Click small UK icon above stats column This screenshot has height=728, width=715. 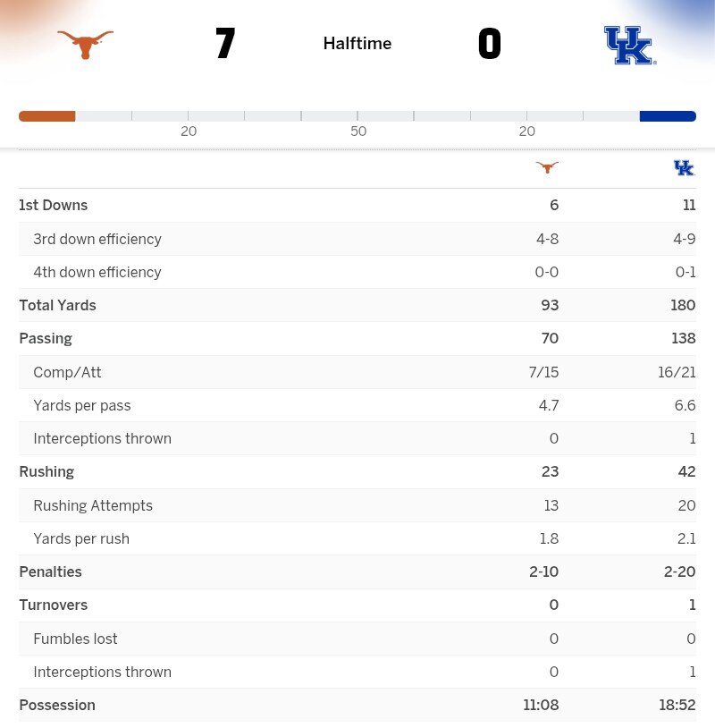[x=684, y=167]
